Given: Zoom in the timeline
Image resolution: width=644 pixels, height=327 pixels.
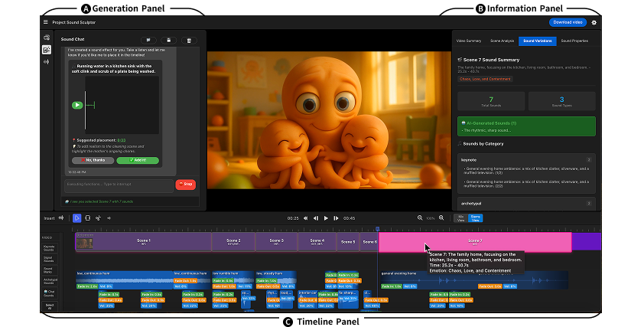Looking at the screenshot, I should pos(441,218).
